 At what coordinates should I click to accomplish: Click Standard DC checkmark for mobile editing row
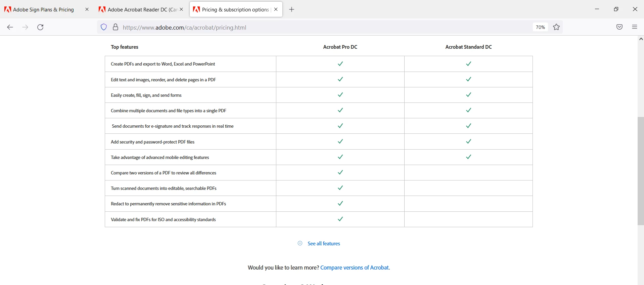[468, 157]
